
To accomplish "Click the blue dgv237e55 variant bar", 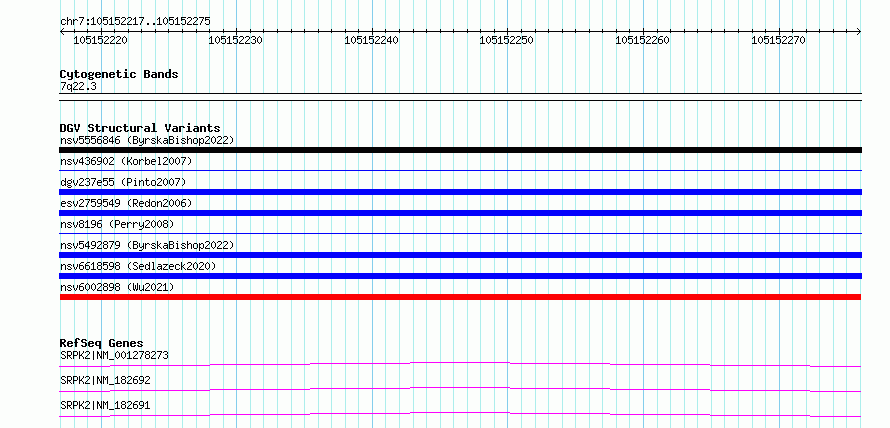I will coord(460,192).
